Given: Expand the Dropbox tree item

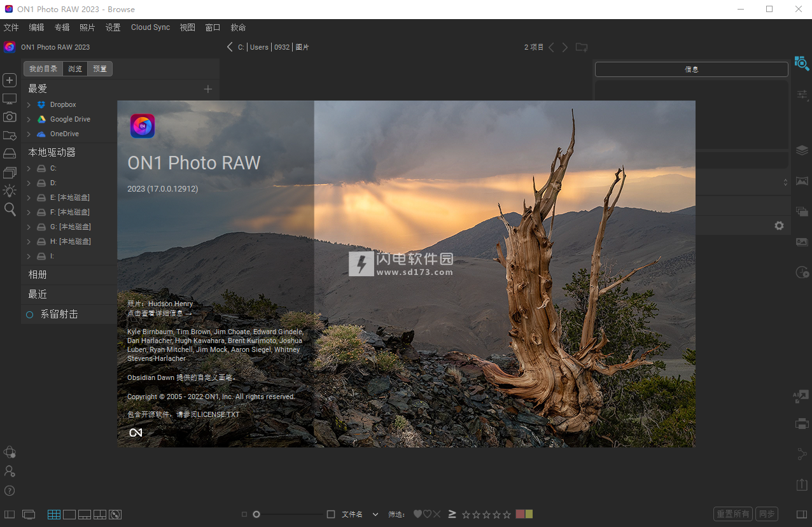Looking at the screenshot, I should click(x=29, y=104).
